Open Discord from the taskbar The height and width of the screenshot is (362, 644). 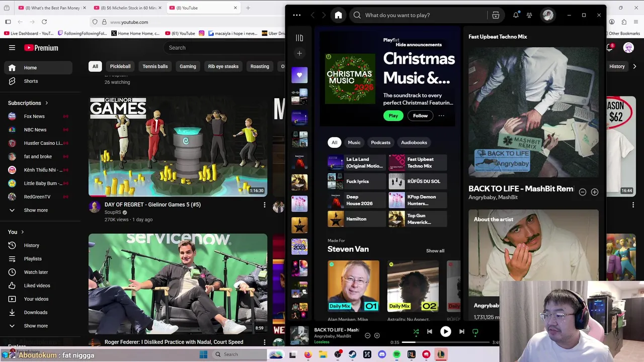point(382,354)
